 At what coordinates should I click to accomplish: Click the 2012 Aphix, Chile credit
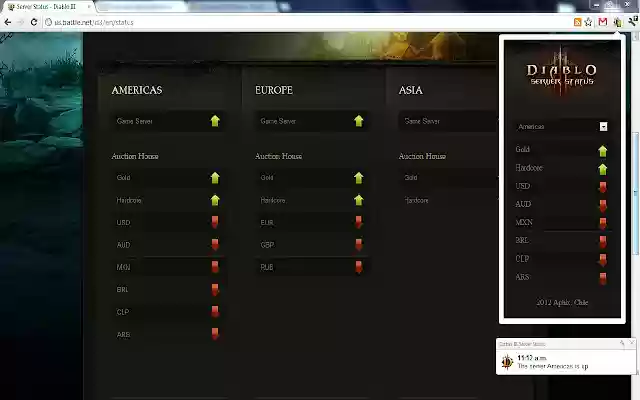pyautogui.click(x=562, y=302)
